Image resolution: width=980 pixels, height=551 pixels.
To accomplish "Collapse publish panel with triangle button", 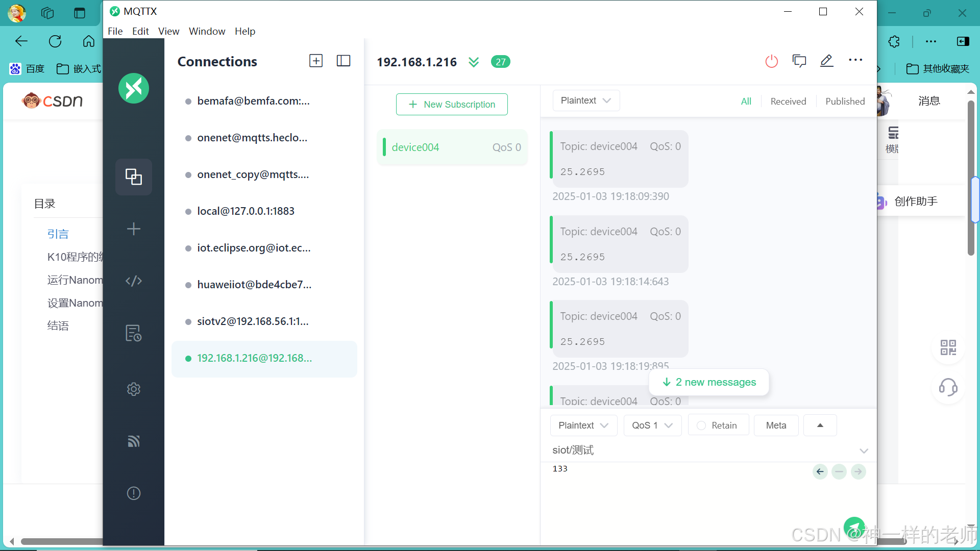I will click(x=820, y=425).
